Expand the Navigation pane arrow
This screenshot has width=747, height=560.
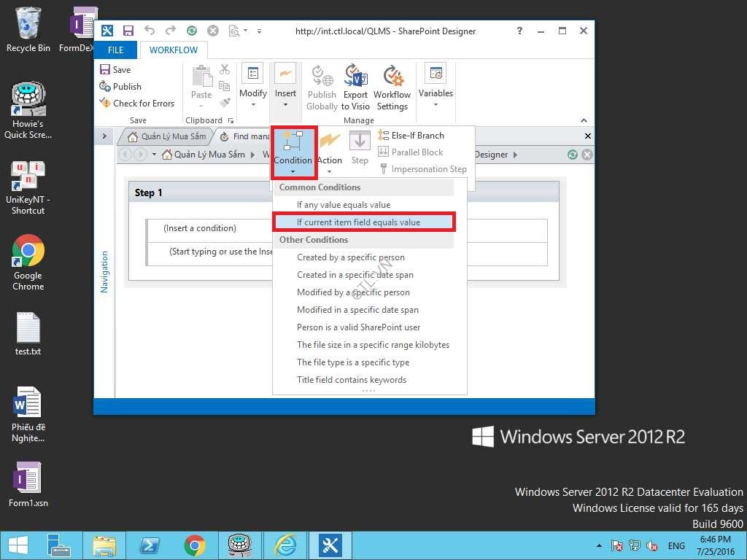click(104, 136)
